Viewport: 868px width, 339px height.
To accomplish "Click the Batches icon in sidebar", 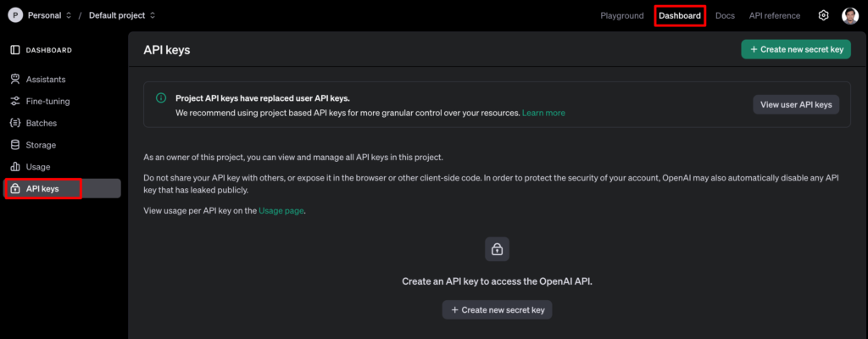I will pos(15,124).
